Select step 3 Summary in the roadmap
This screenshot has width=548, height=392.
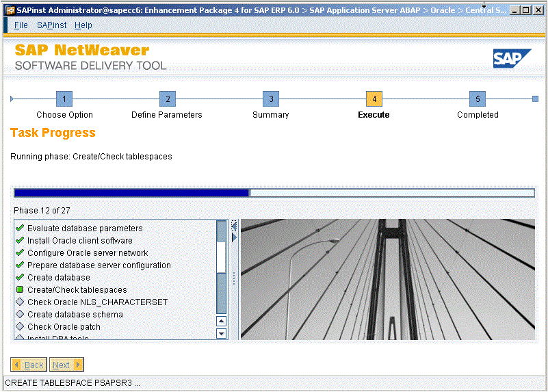point(271,99)
